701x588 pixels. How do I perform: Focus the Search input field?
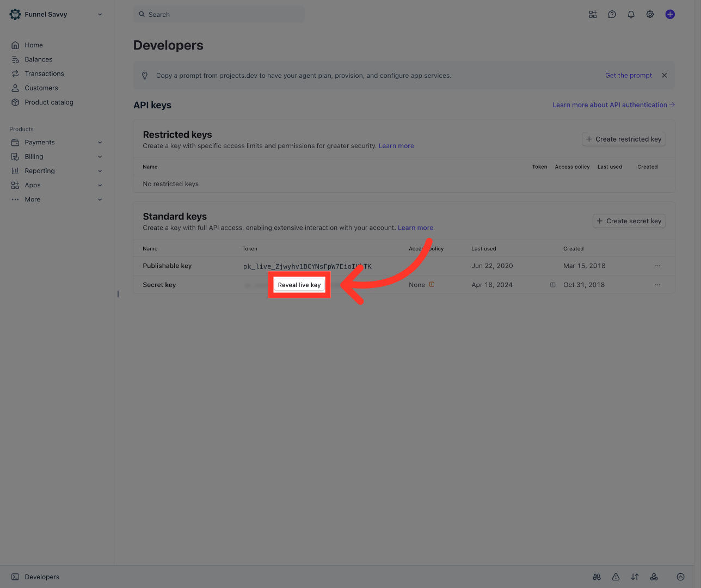[219, 15]
